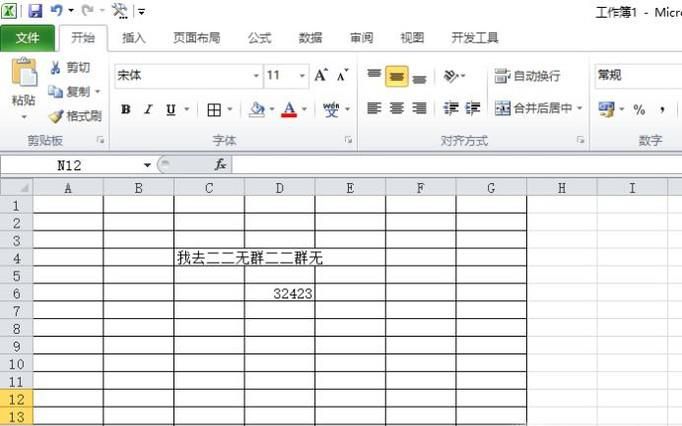
Task: Toggle align text left
Action: point(374,108)
